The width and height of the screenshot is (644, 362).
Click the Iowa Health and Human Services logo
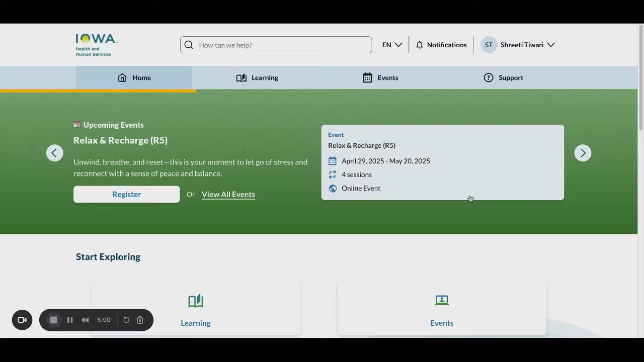[96, 45]
